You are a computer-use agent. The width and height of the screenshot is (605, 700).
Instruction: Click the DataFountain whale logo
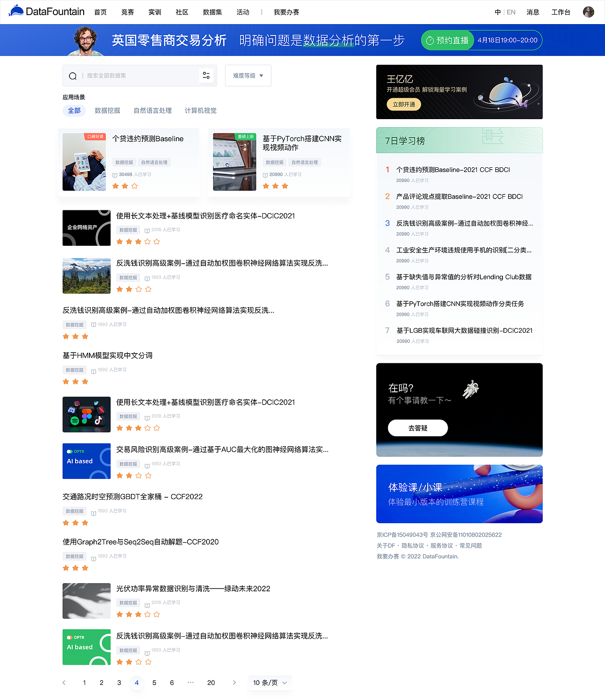[x=17, y=9]
